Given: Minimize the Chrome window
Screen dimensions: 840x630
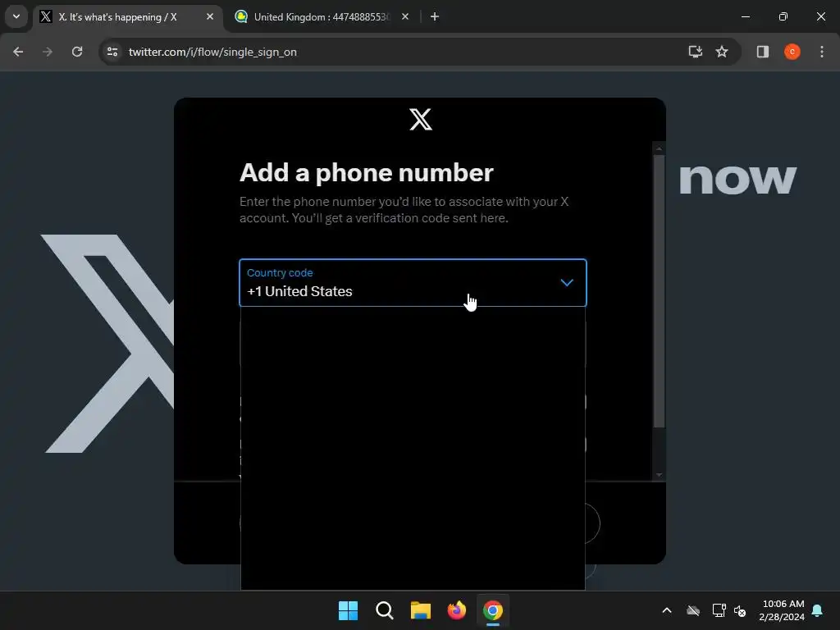Looking at the screenshot, I should coord(745,16).
